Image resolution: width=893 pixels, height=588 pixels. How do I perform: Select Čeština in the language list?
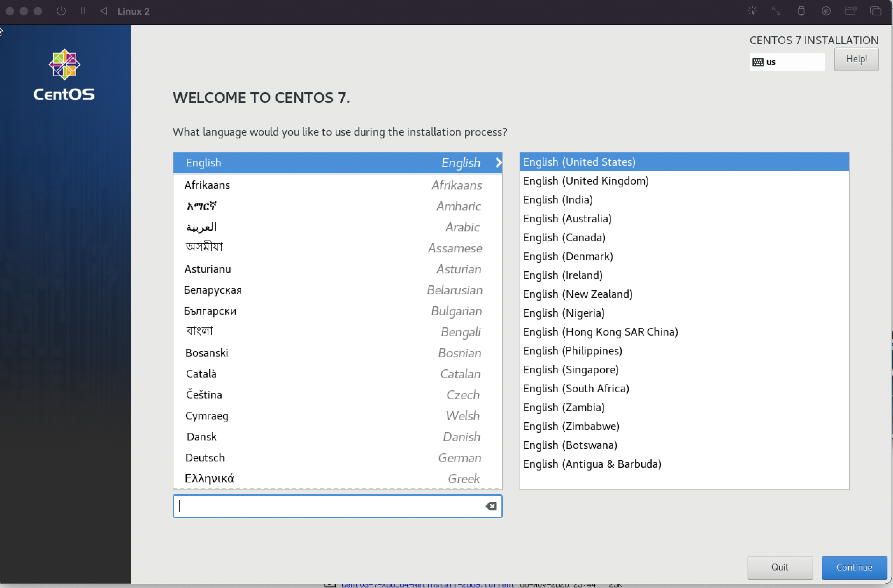click(337, 395)
